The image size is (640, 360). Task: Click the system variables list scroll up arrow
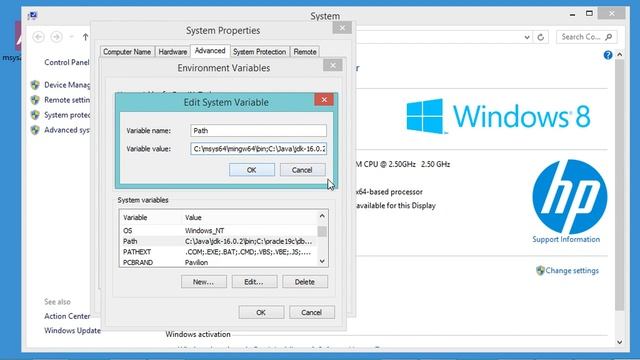point(322,216)
